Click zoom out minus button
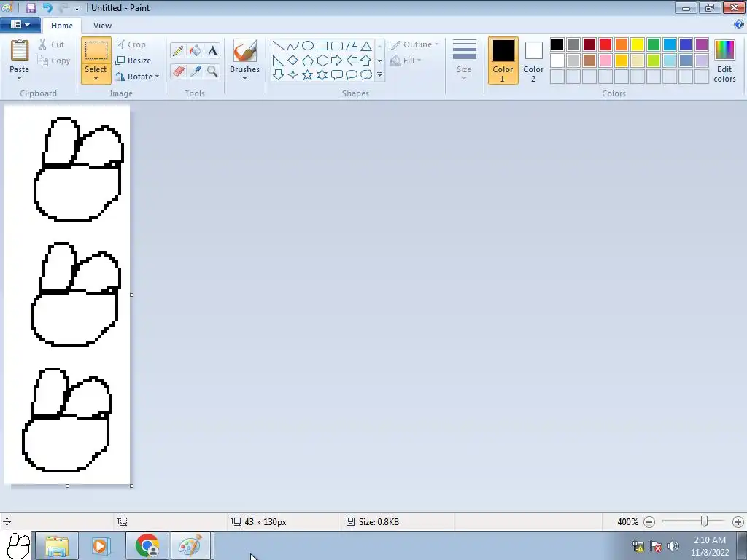 point(649,522)
